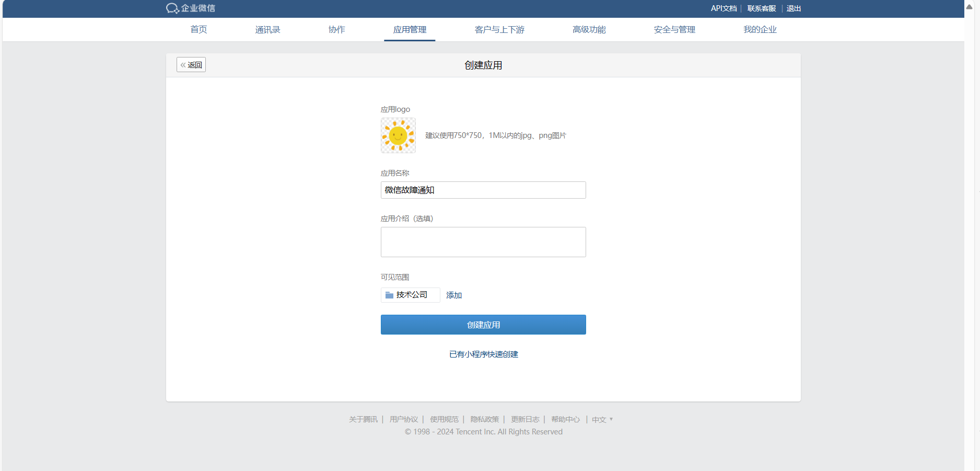The image size is (980, 471).
Task: Change the sun app logo image
Action: (x=398, y=135)
